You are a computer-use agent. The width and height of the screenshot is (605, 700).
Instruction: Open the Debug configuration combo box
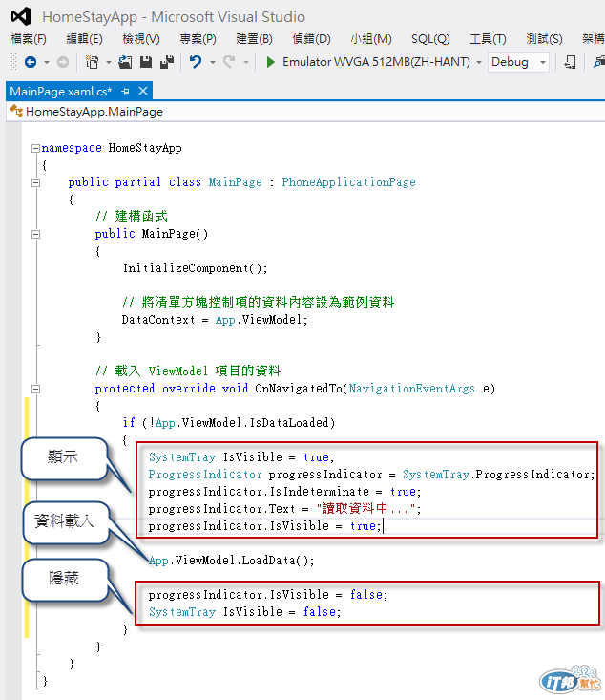click(518, 62)
